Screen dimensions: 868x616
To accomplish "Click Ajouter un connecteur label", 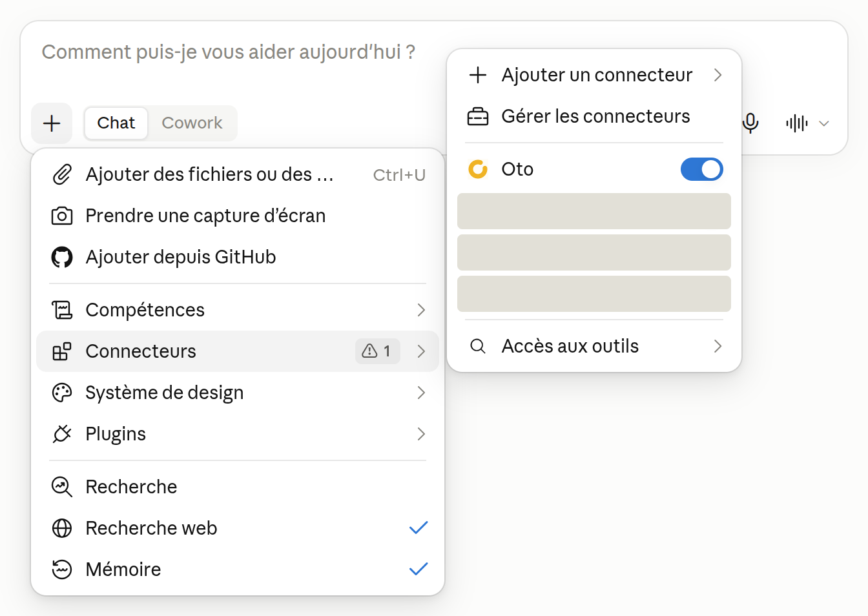I will [597, 75].
